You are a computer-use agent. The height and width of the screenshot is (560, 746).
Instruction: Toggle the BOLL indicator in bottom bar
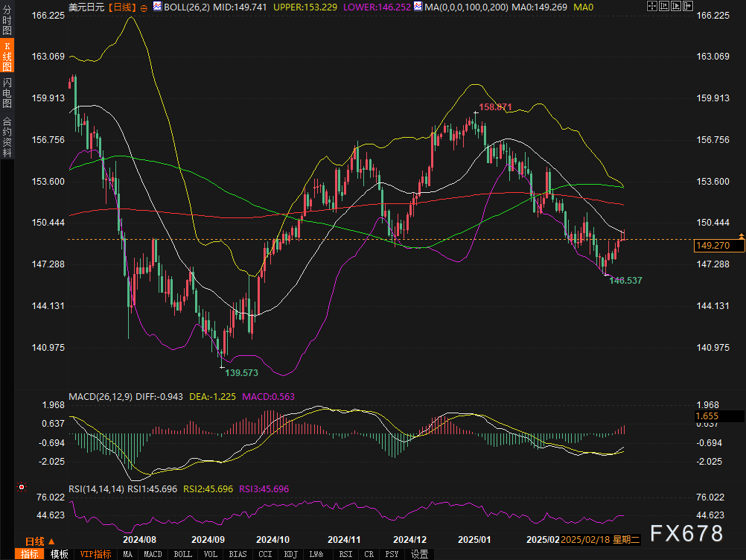(x=182, y=554)
